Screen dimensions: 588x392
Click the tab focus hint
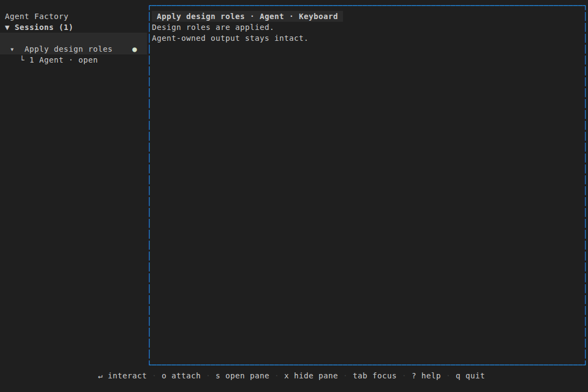[x=375, y=376]
